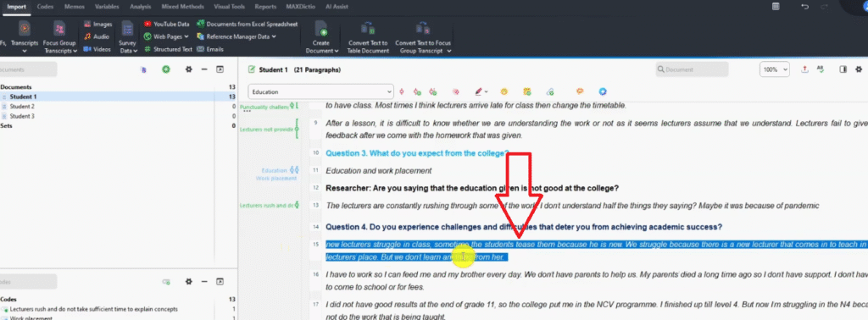
Task: Click the code highlighted segment icon
Action: point(401,91)
